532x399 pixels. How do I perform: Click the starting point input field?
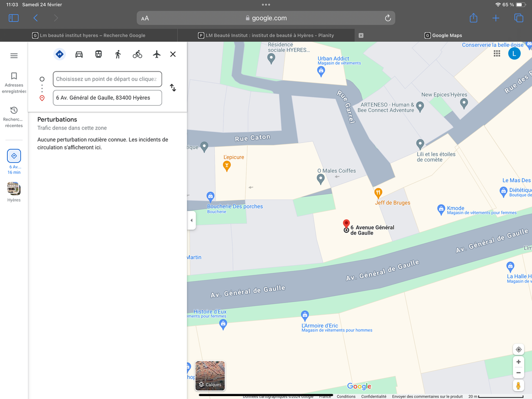(107, 79)
